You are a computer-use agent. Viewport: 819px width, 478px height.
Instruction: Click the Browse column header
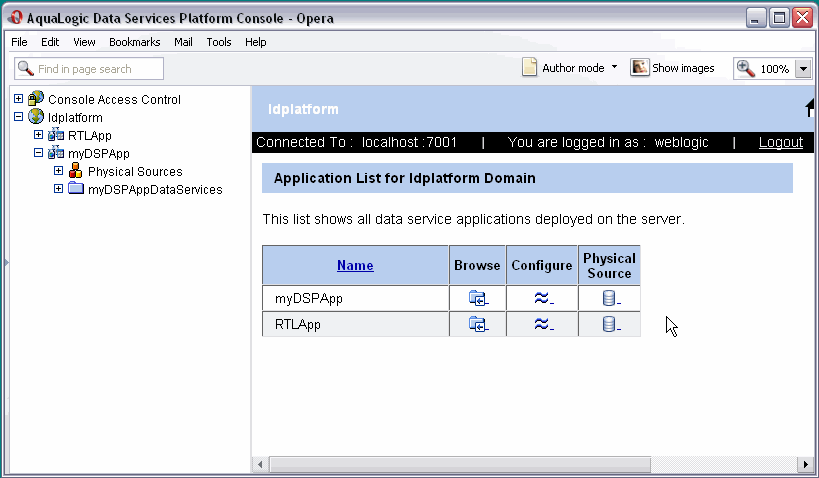pos(477,265)
